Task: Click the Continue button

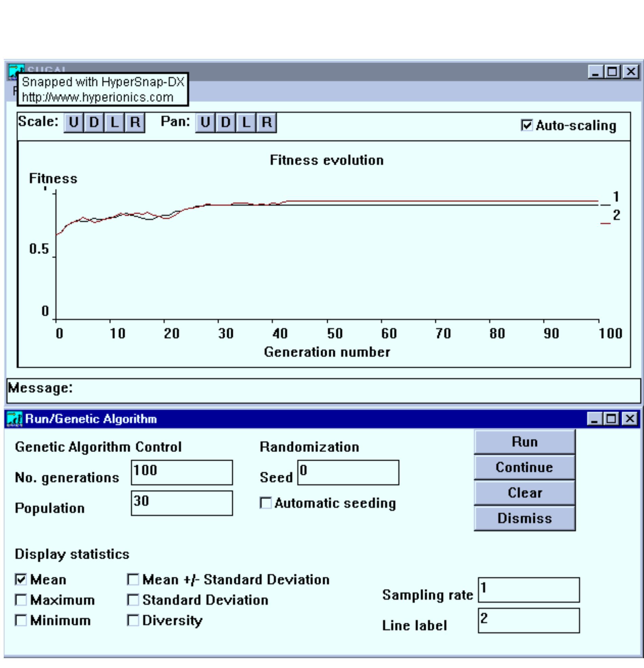Action: tap(524, 467)
